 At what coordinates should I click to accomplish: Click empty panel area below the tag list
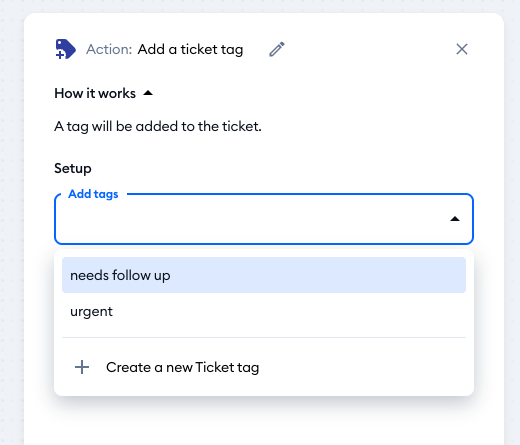pos(264,422)
